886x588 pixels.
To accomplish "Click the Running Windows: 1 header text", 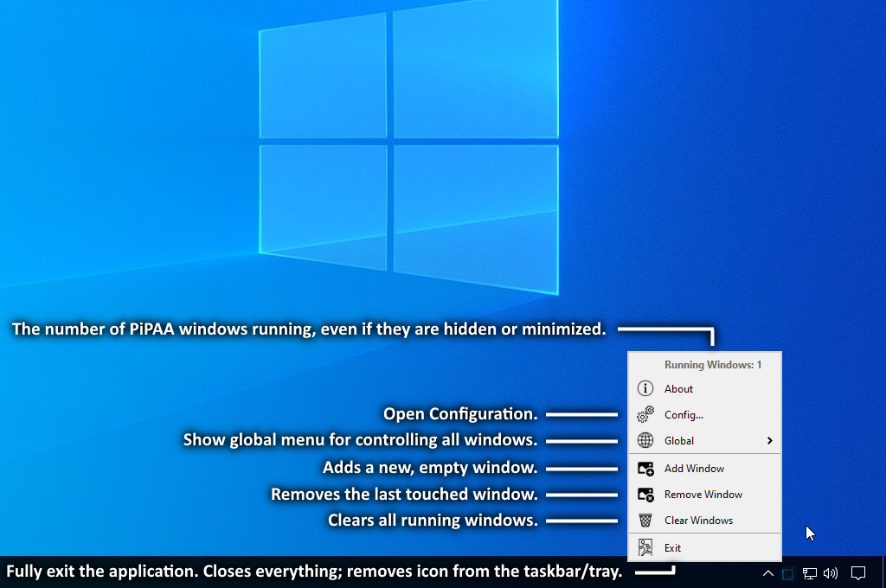I will [713, 365].
